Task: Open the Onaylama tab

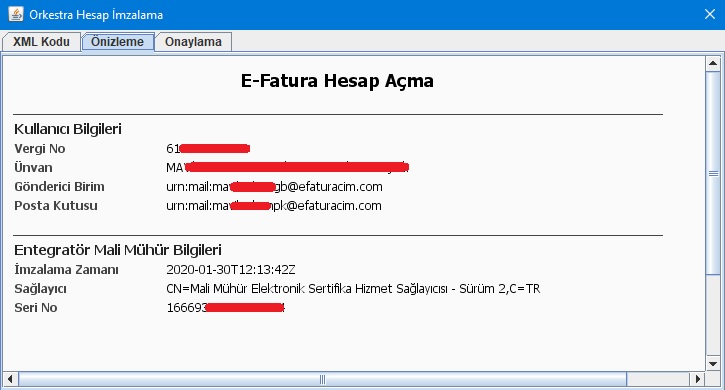Action: pos(193,42)
